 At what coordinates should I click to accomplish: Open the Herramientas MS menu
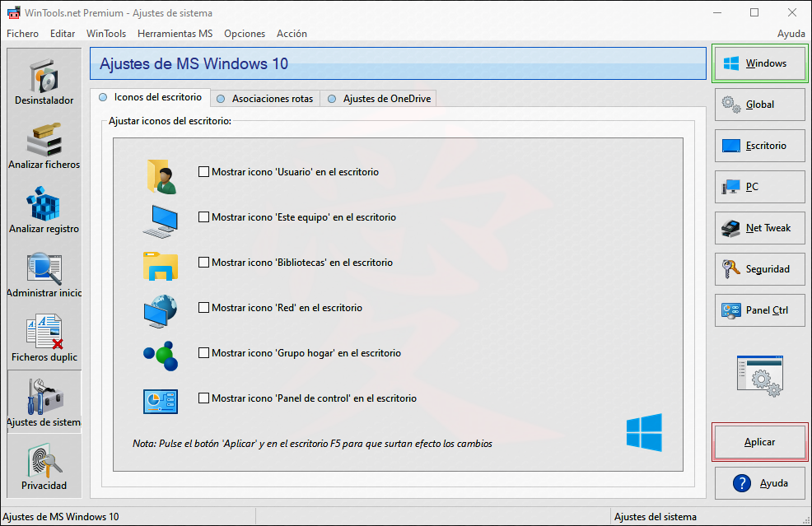(175, 34)
